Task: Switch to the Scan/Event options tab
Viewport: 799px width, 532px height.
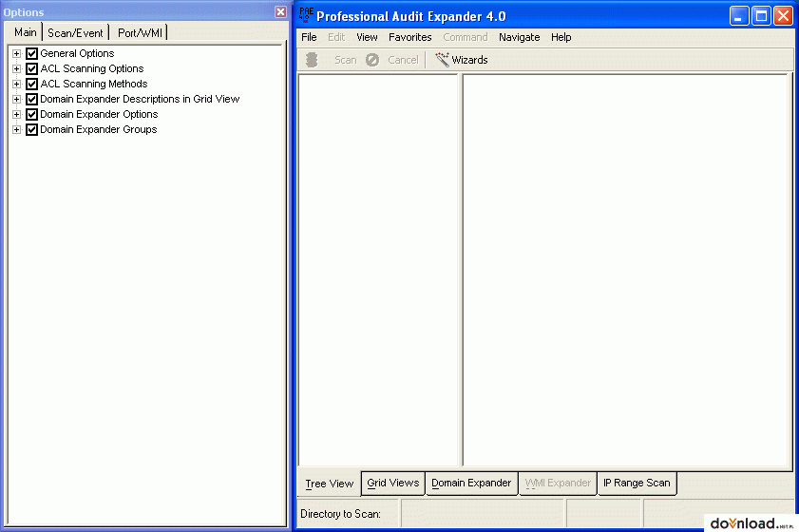Action: 75,32
